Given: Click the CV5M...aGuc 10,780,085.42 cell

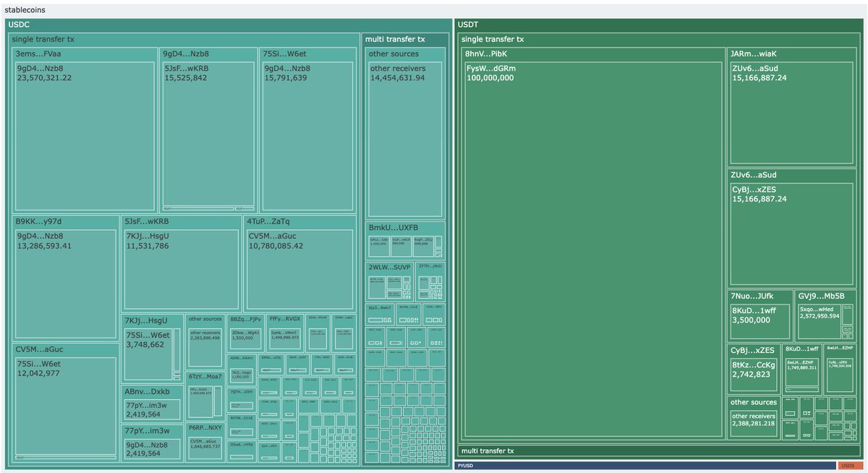Looking at the screenshot, I should pos(302,270).
